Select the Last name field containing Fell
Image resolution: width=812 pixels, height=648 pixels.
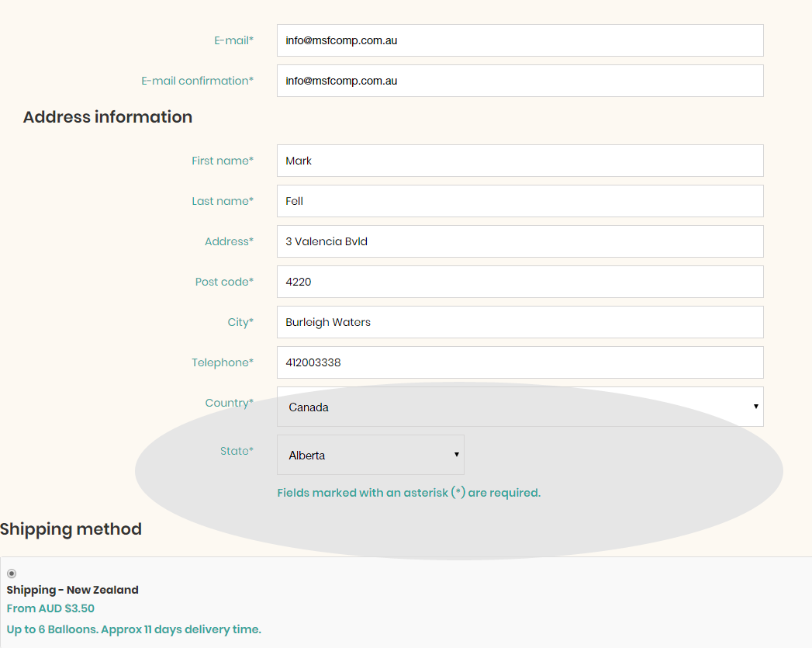click(520, 201)
